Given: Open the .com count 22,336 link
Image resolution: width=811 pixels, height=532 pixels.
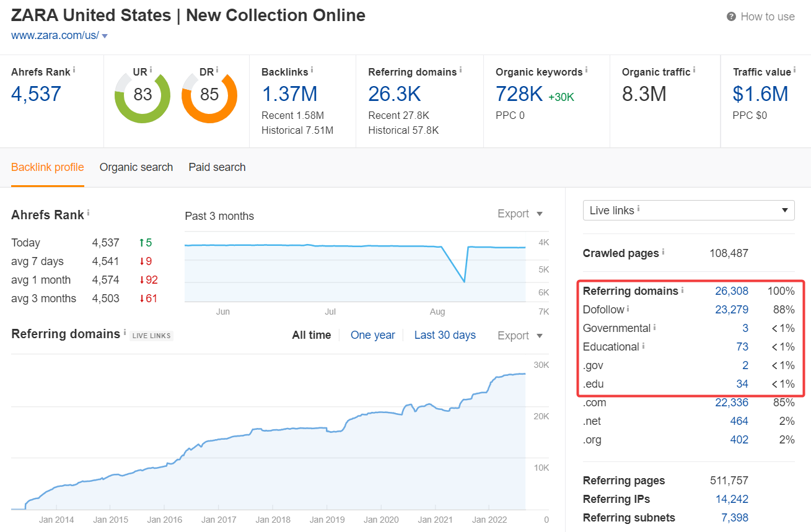Looking at the screenshot, I should (732, 403).
